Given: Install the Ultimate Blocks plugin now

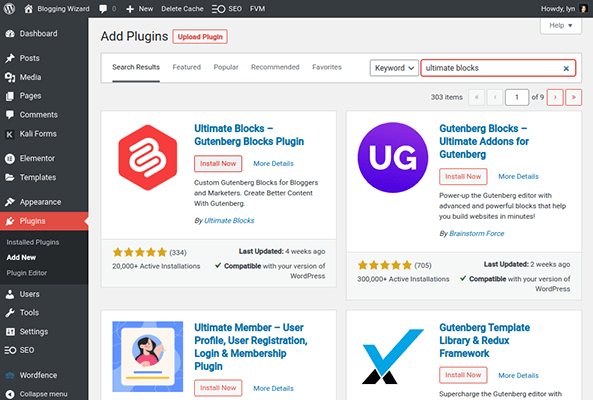Looking at the screenshot, I should coord(218,164).
